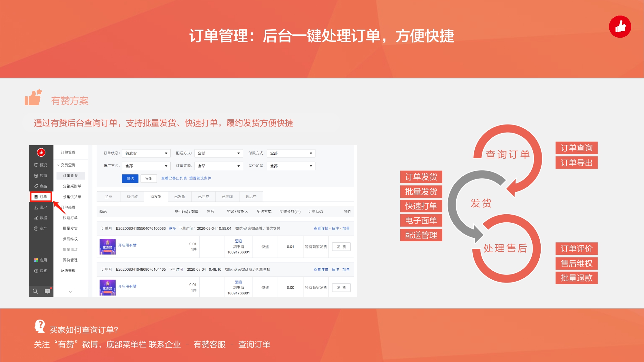644x362 pixels.
Task: Open 查看详情 for order ending 0083
Action: point(321,228)
